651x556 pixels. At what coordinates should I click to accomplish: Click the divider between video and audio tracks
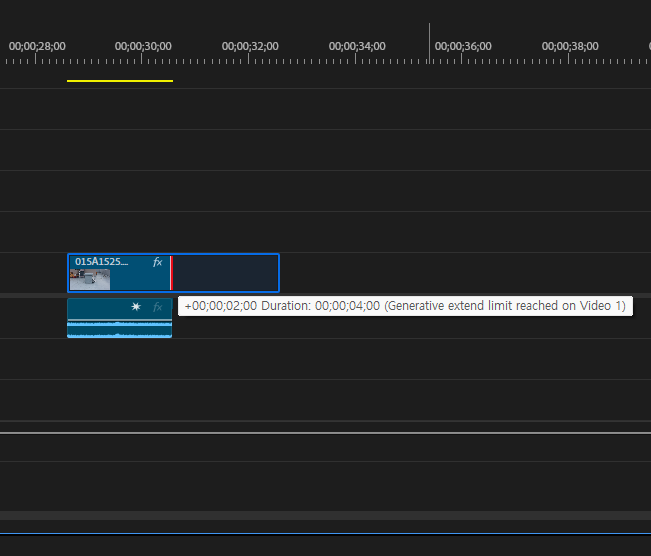click(x=325, y=296)
